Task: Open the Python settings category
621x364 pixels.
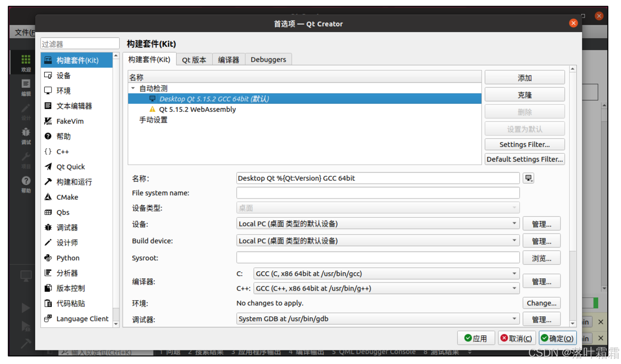Action: point(77,258)
